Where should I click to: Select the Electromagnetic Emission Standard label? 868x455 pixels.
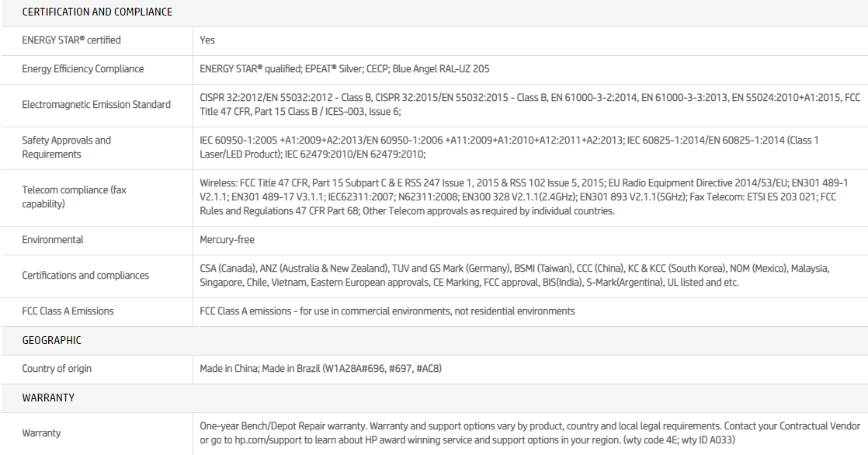pos(96,105)
